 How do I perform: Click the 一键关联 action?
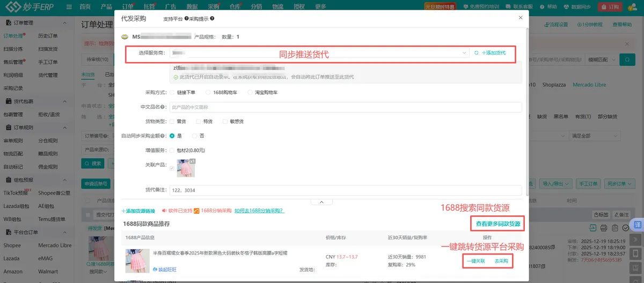pyautogui.click(x=475, y=261)
